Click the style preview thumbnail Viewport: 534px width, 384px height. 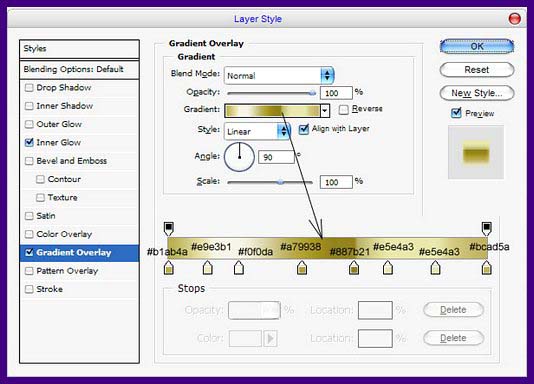[476, 153]
